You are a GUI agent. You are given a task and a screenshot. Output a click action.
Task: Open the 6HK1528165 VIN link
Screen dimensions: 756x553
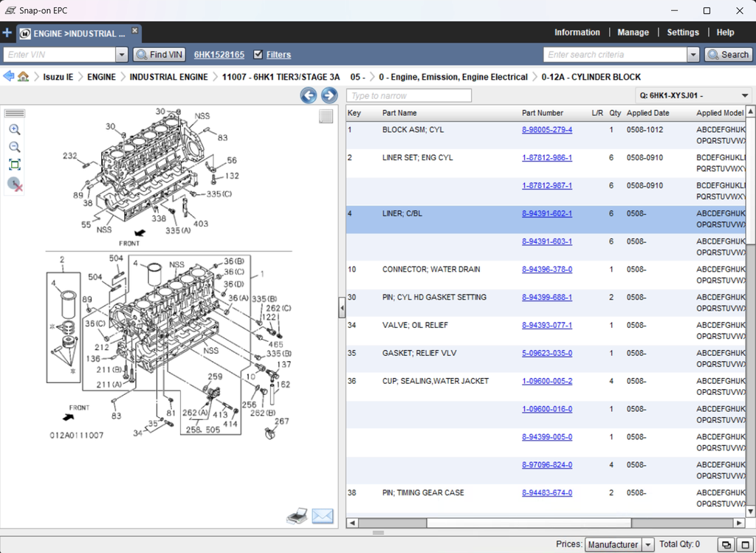(x=219, y=55)
